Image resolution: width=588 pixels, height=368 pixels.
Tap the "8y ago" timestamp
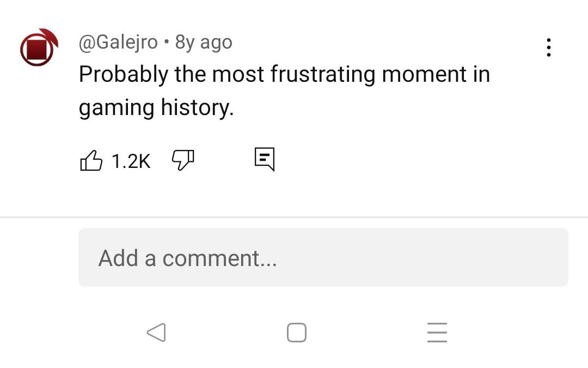204,42
